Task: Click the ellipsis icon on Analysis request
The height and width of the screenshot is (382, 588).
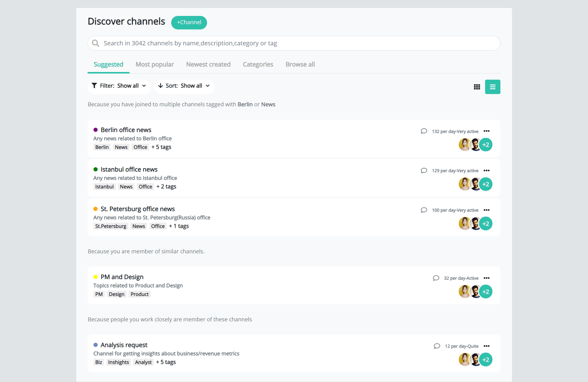Action: pyautogui.click(x=487, y=346)
